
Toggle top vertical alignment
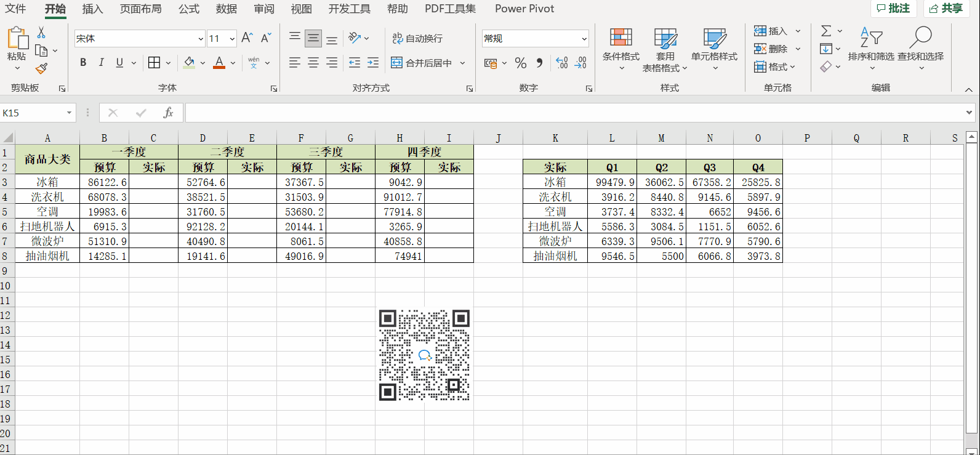point(295,38)
